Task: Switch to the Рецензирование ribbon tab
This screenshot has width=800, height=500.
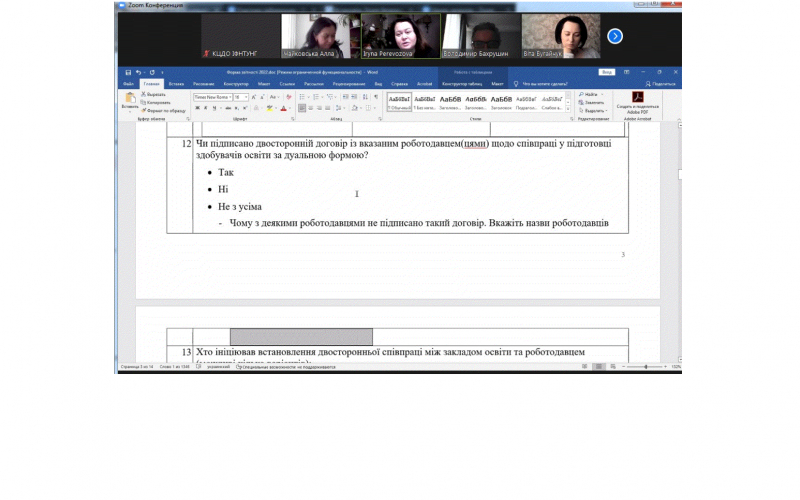Action: (x=349, y=84)
